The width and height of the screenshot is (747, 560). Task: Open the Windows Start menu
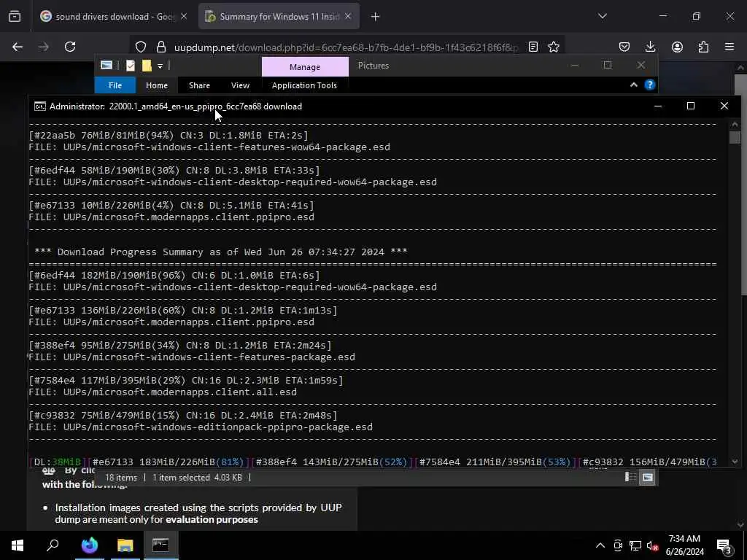coord(18,545)
